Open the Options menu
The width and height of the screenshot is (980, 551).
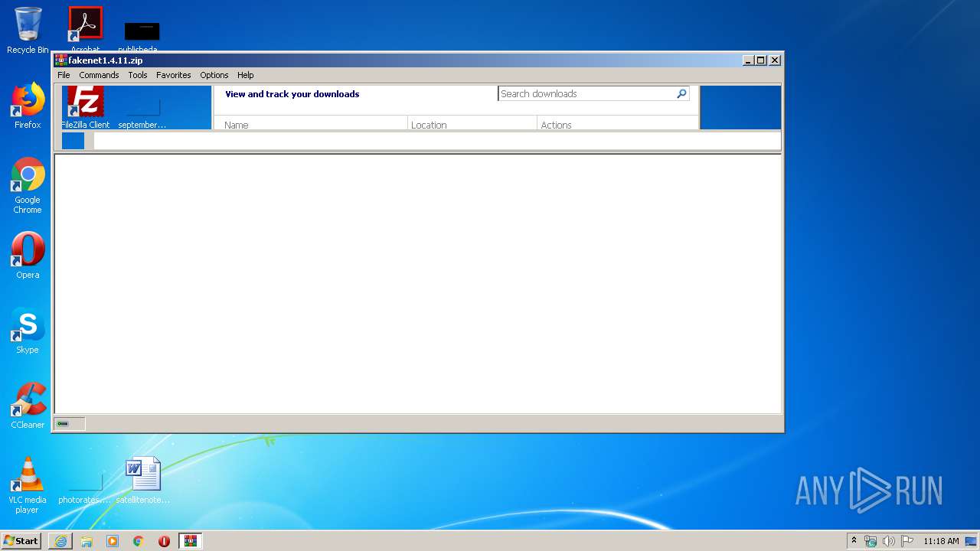point(214,75)
